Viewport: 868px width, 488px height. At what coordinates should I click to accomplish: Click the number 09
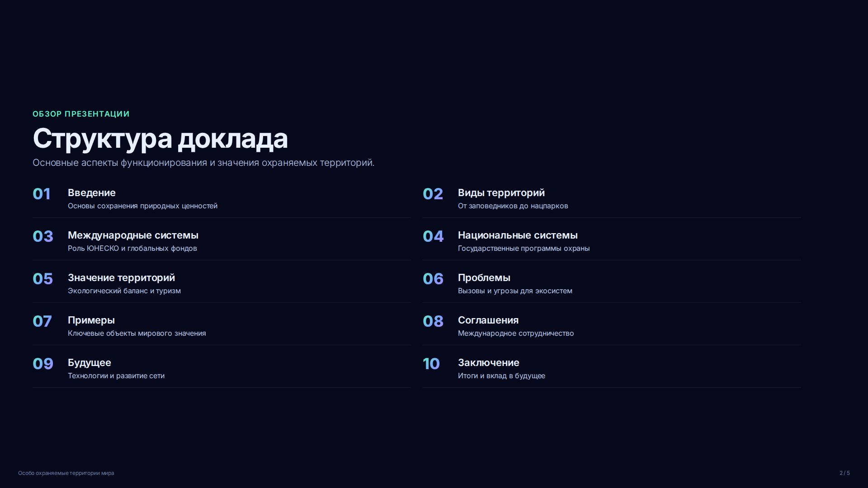pyautogui.click(x=43, y=364)
